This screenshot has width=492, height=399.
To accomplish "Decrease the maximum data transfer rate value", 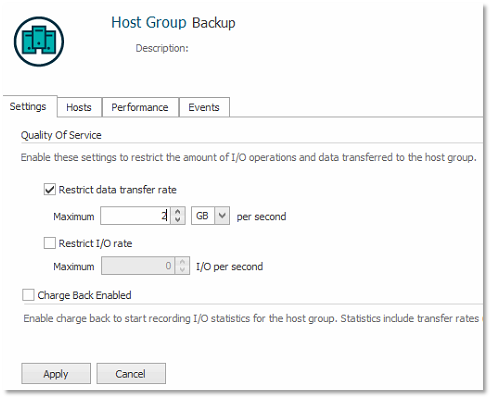I will pos(178,220).
